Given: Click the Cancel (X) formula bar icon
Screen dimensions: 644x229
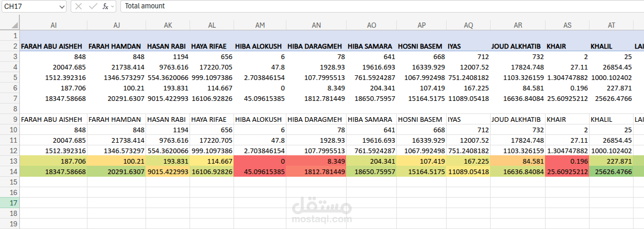Looking at the screenshot, I should pyautogui.click(x=79, y=6).
